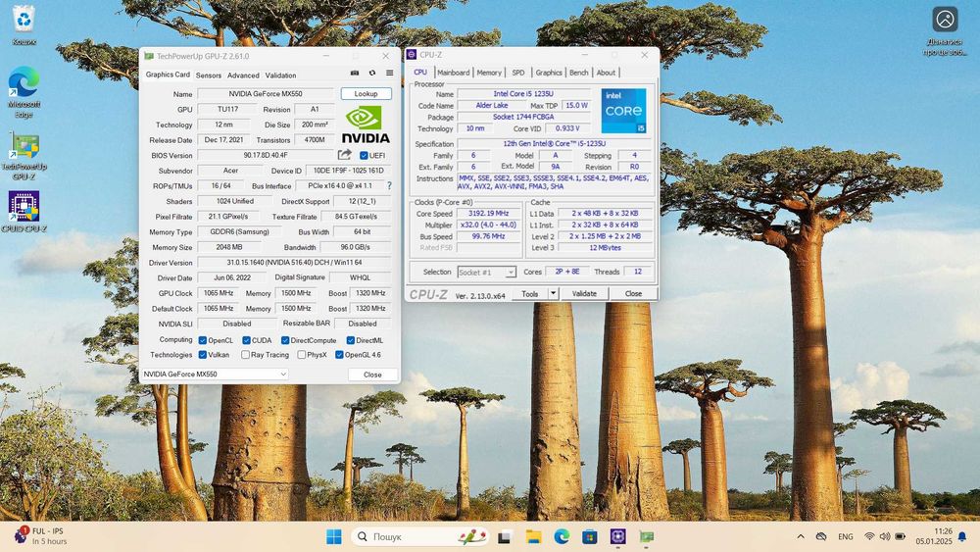Click the NVIDIA logo in GPU-Z

pos(366,125)
